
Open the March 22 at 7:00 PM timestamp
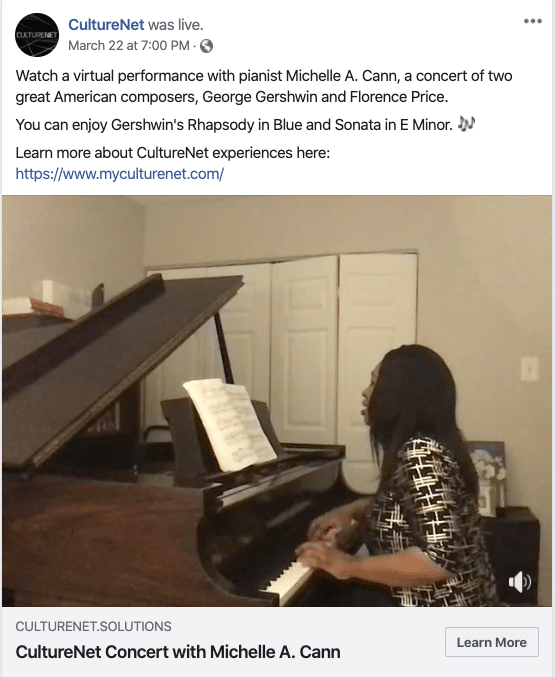pyautogui.click(x=129, y=45)
